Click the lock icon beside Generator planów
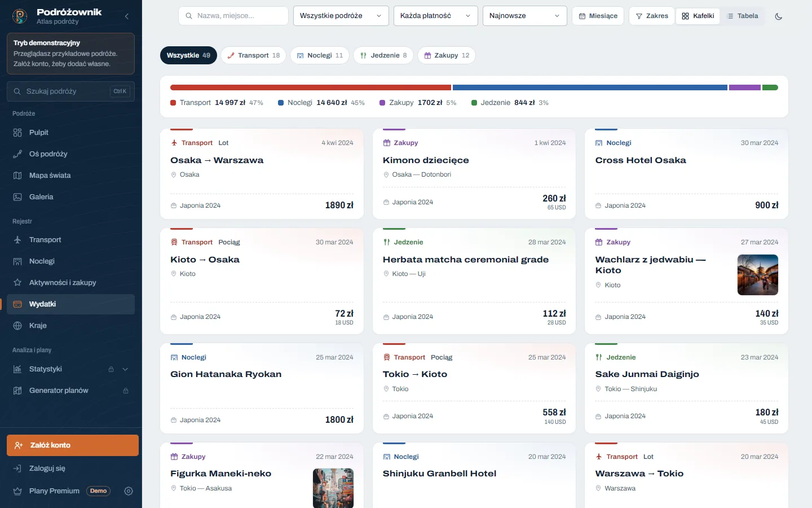812x508 pixels. [126, 391]
